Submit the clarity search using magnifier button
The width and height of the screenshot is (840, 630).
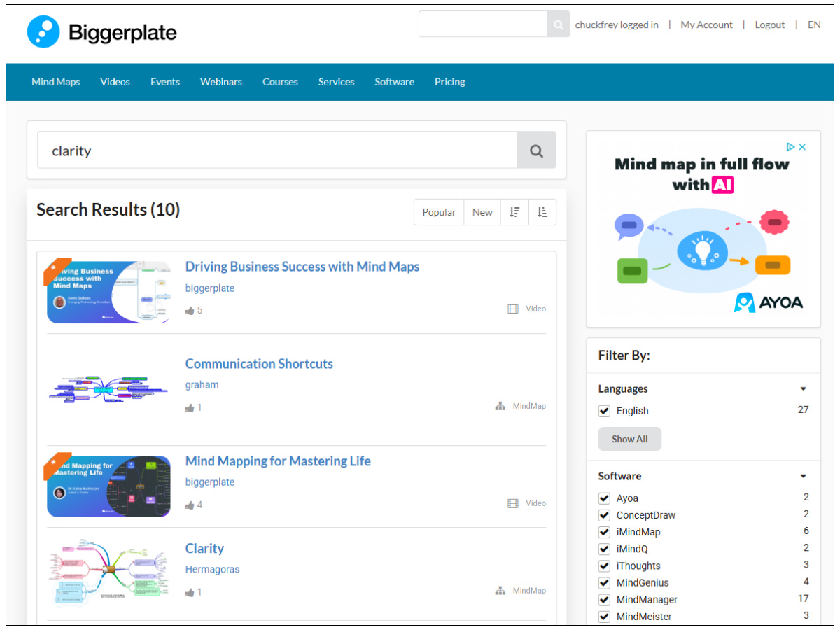(x=536, y=150)
